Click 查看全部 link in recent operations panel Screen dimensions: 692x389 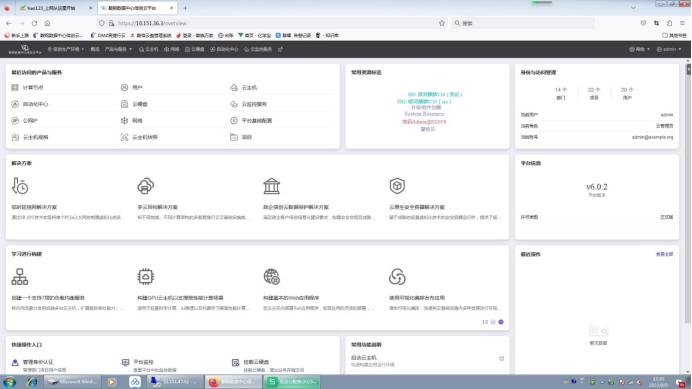pyautogui.click(x=664, y=254)
